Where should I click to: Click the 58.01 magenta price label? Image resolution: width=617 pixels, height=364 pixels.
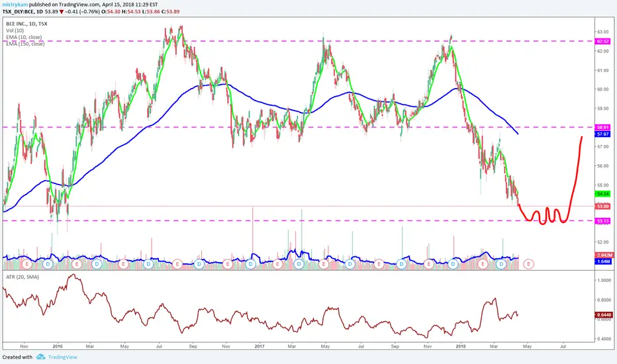[602, 128]
